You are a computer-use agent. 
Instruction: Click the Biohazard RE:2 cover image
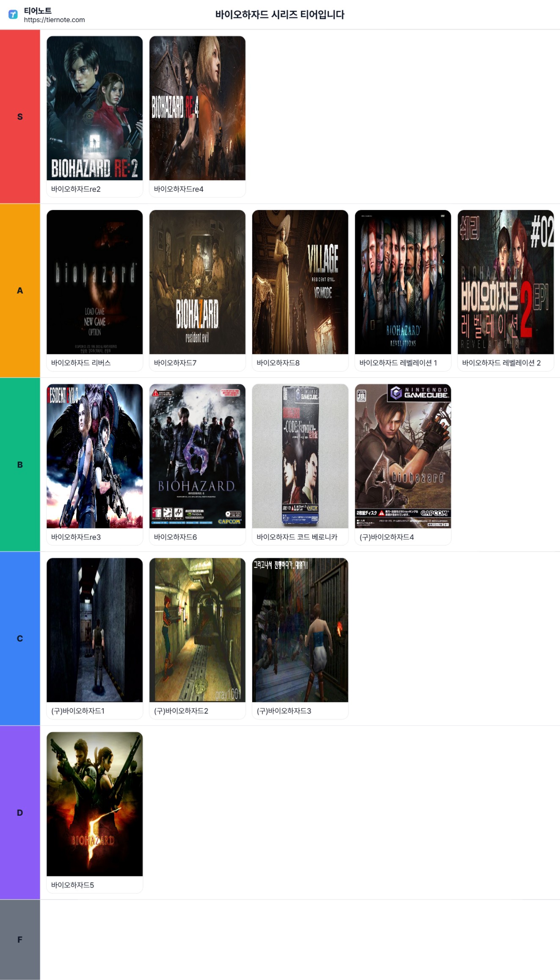tap(94, 108)
